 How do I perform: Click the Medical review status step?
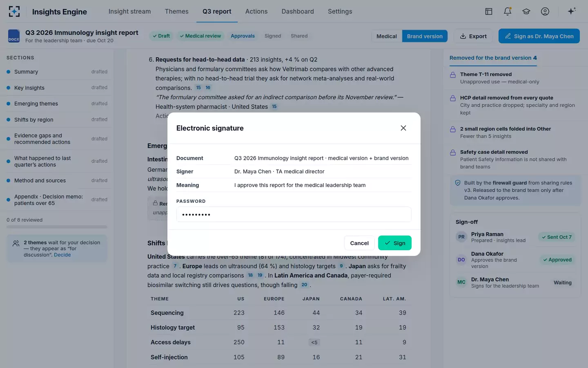[200, 36]
